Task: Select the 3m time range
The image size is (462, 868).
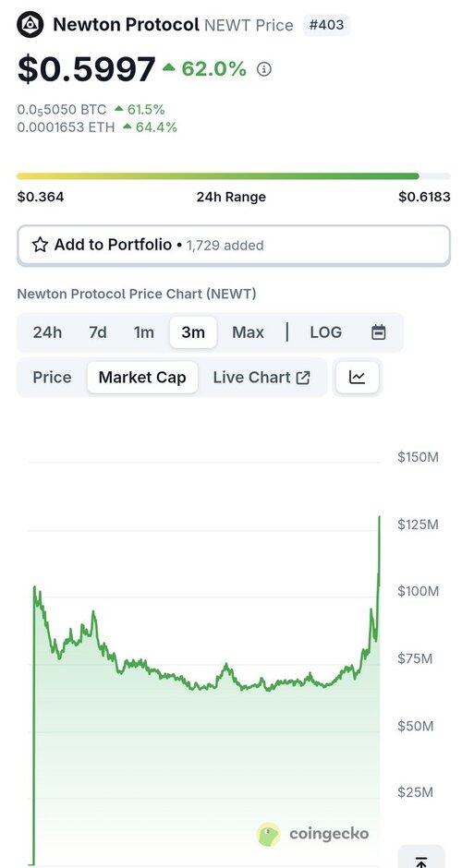Action: tap(193, 332)
